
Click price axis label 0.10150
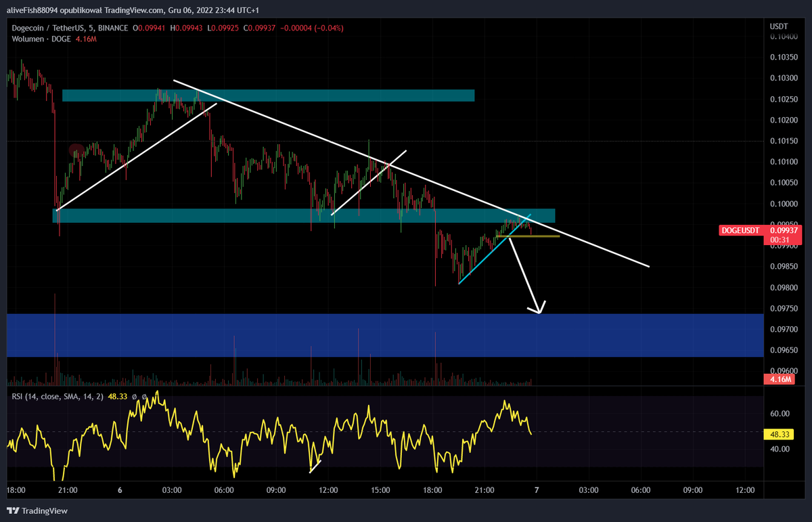(782, 141)
